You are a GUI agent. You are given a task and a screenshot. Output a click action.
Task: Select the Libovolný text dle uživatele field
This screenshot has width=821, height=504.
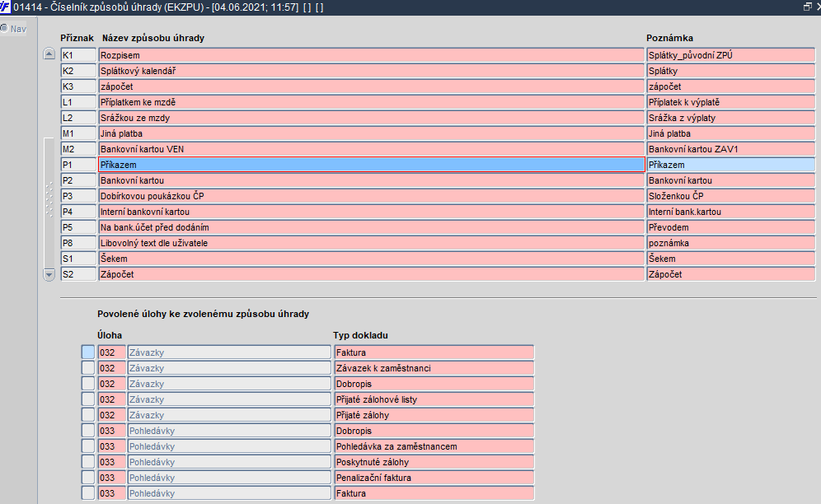point(371,243)
